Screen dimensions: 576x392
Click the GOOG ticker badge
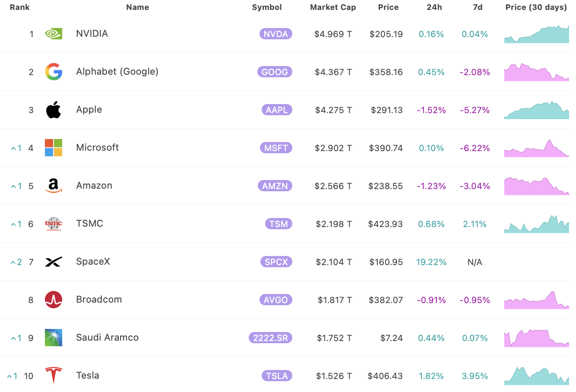pos(275,72)
